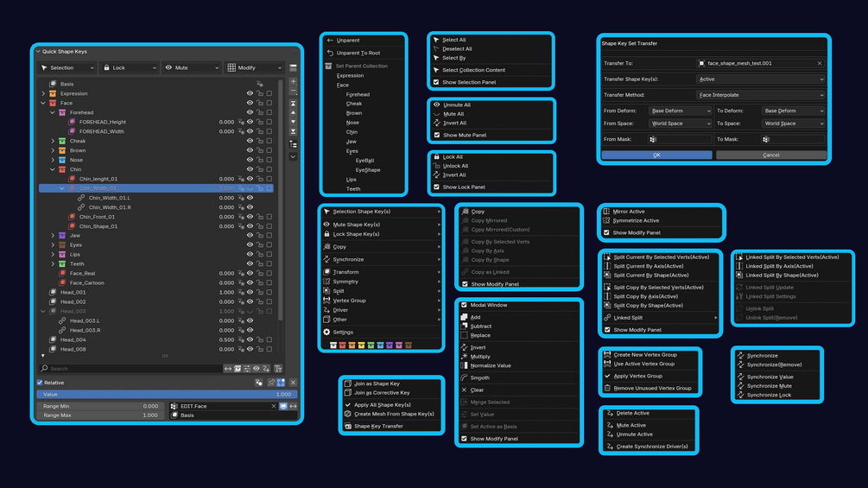The height and width of the screenshot is (488, 868).
Task: Toggle the Modal Window checkbox
Action: pos(465,305)
